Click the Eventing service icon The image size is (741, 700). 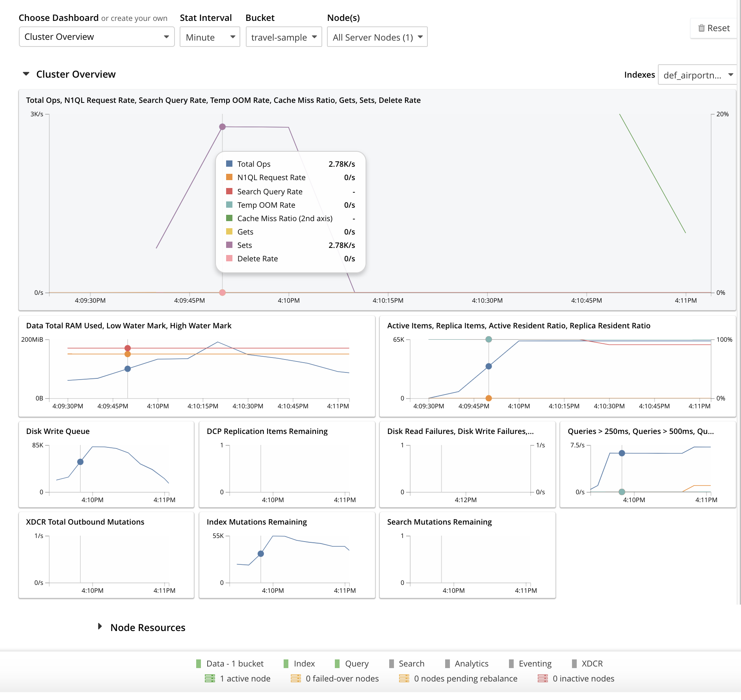tap(511, 663)
